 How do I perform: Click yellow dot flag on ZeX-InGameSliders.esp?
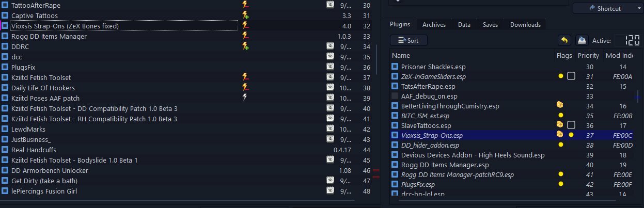[x=561, y=76]
